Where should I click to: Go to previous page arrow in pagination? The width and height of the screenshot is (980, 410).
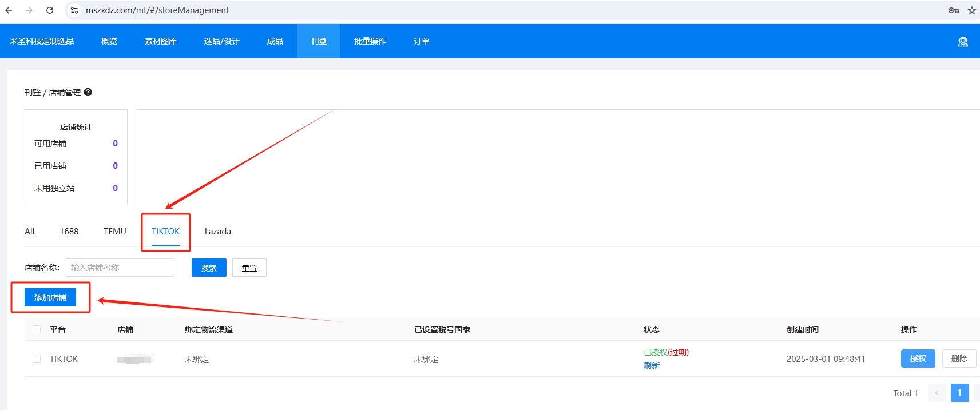tap(937, 393)
